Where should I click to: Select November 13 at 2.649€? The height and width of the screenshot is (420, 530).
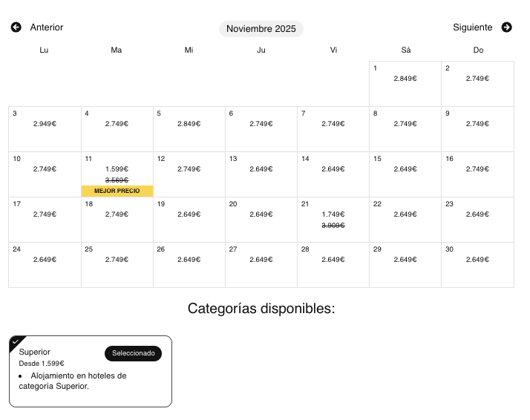click(261, 174)
